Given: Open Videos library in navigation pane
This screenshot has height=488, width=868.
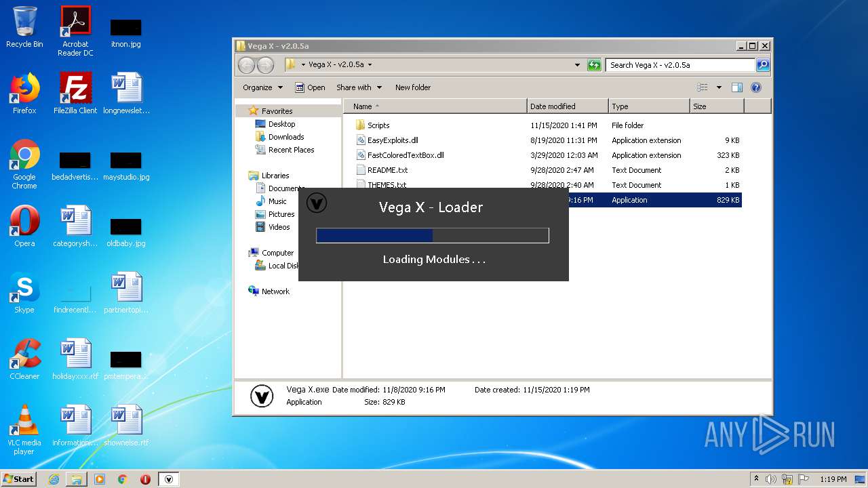Looking at the screenshot, I should (x=279, y=227).
